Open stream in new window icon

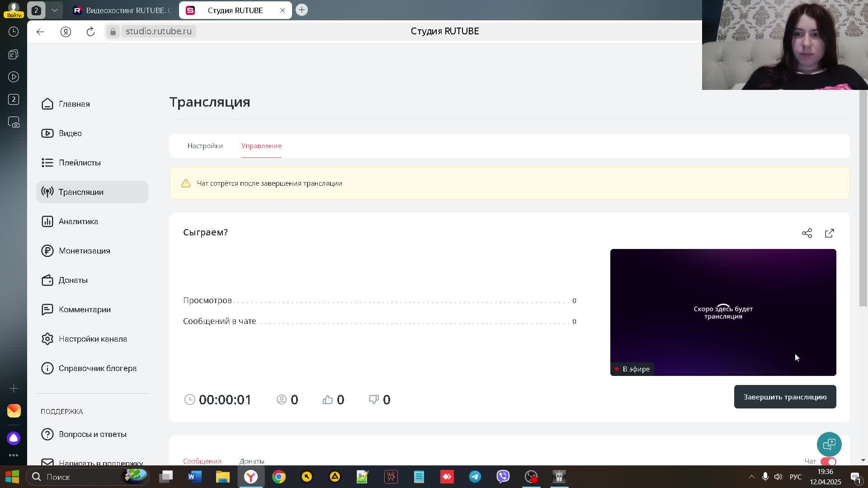[830, 233]
